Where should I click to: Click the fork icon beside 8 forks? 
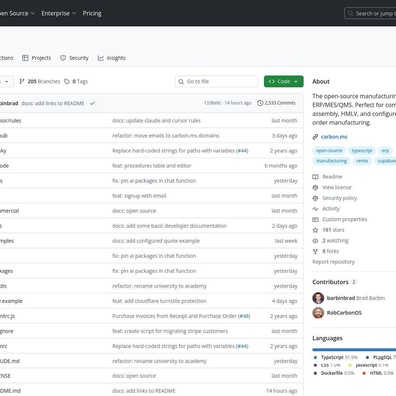click(315, 251)
